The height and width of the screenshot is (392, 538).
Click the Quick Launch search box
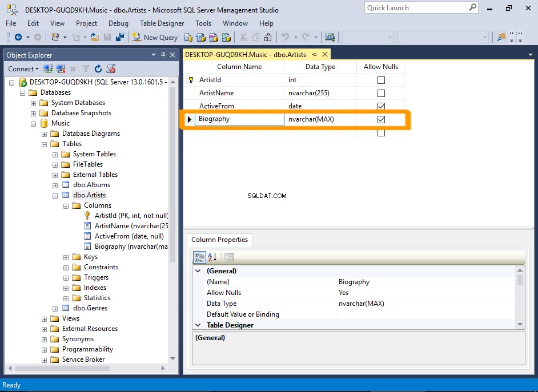click(x=421, y=8)
